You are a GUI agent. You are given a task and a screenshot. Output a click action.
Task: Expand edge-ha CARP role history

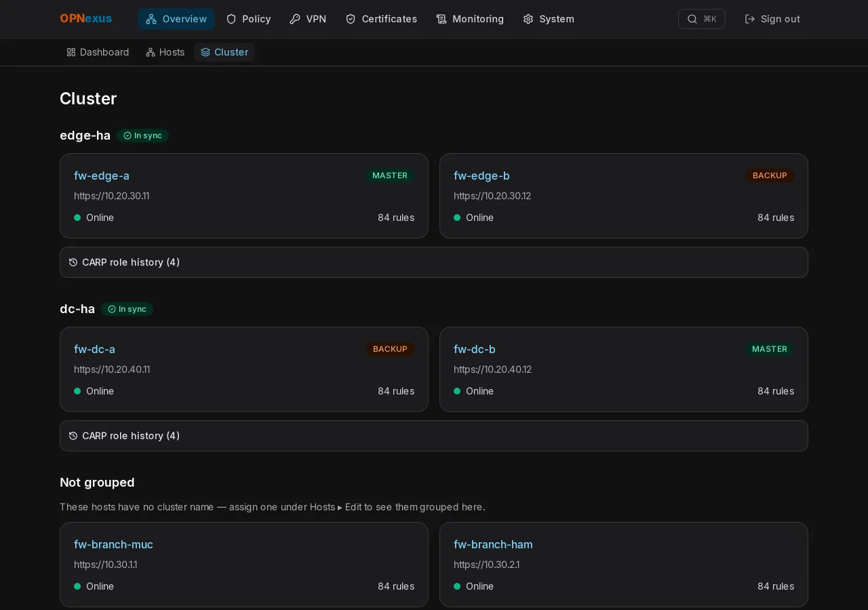point(434,262)
